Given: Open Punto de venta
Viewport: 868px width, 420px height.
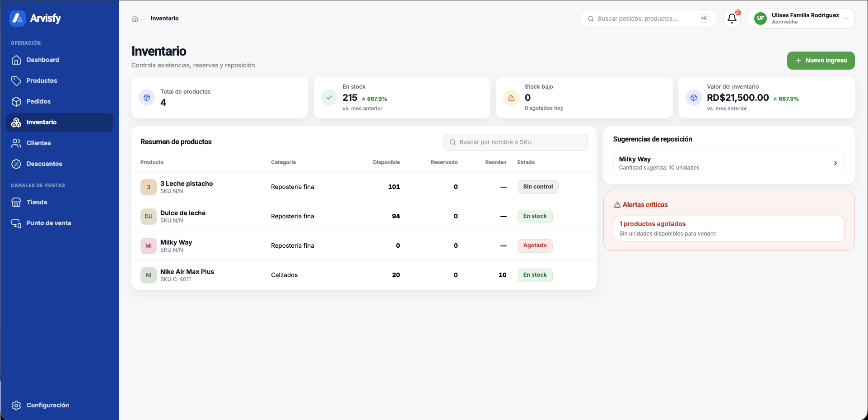Looking at the screenshot, I should 60,223.
